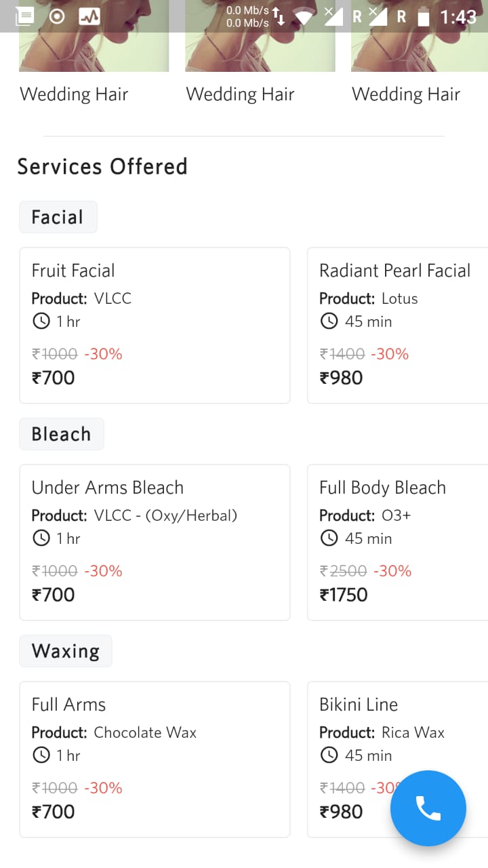Viewport: 488px width, 868px height.
Task: Select the Bleach category tag
Action: coord(61,434)
